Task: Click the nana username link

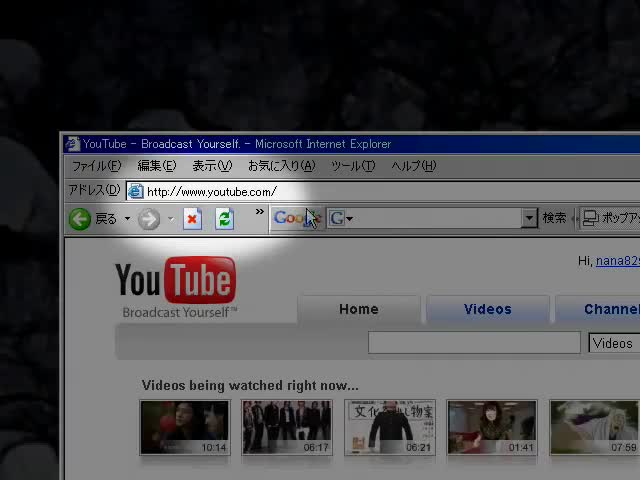Action: pyautogui.click(x=617, y=261)
